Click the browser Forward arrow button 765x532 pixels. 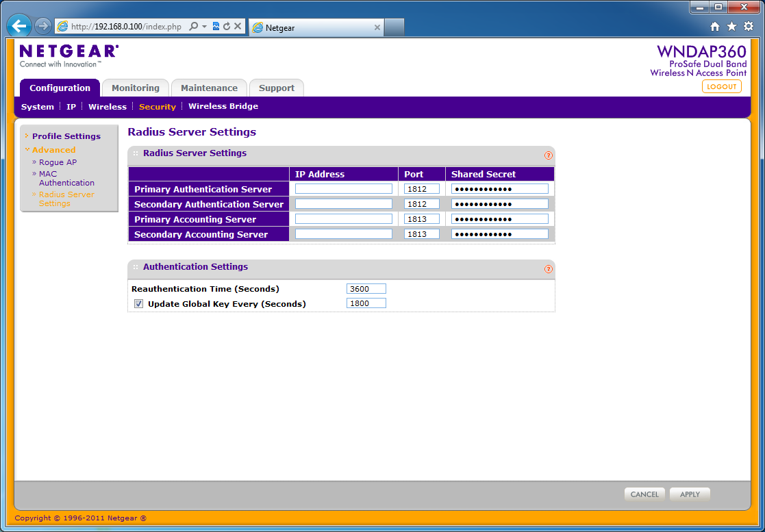[43, 26]
